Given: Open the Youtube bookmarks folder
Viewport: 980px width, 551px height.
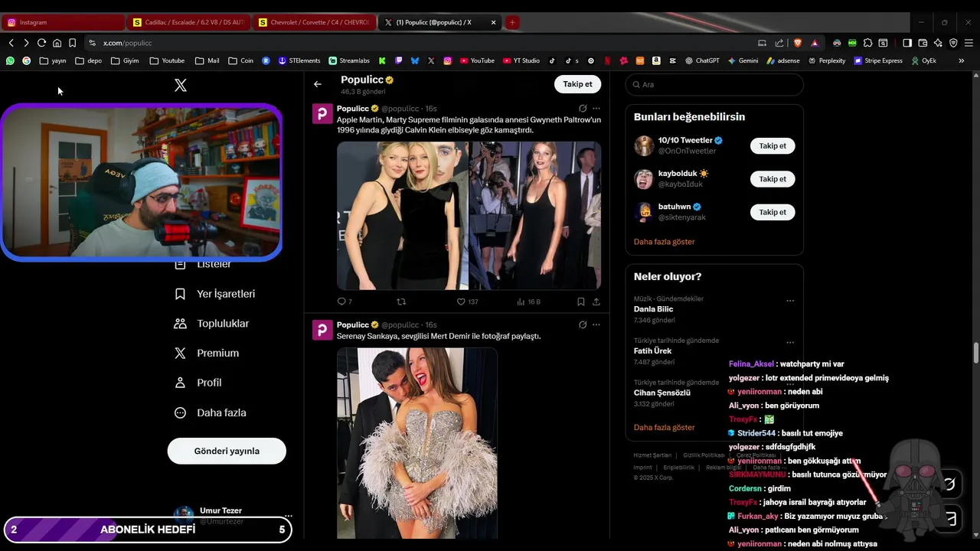Looking at the screenshot, I should 167,60.
